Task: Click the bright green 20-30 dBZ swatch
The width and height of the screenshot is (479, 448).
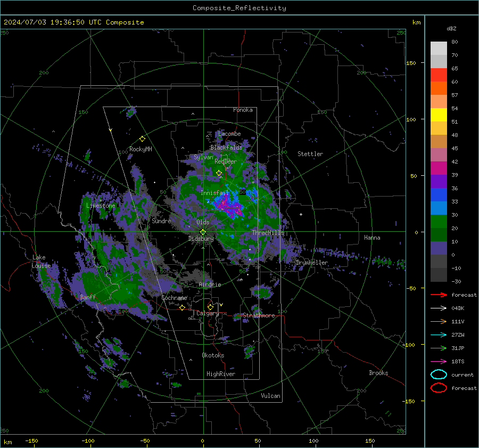Action: tap(439, 222)
